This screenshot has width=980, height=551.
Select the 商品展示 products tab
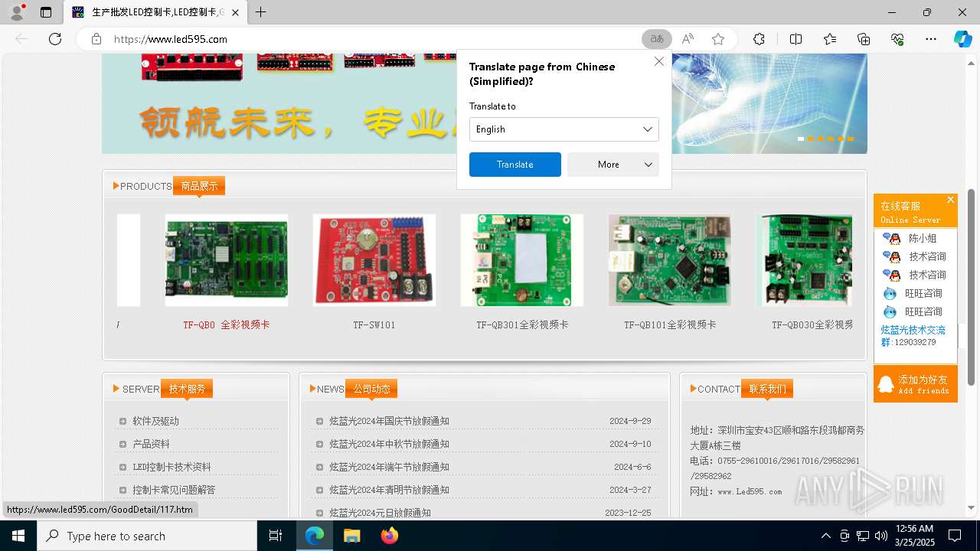click(x=199, y=186)
